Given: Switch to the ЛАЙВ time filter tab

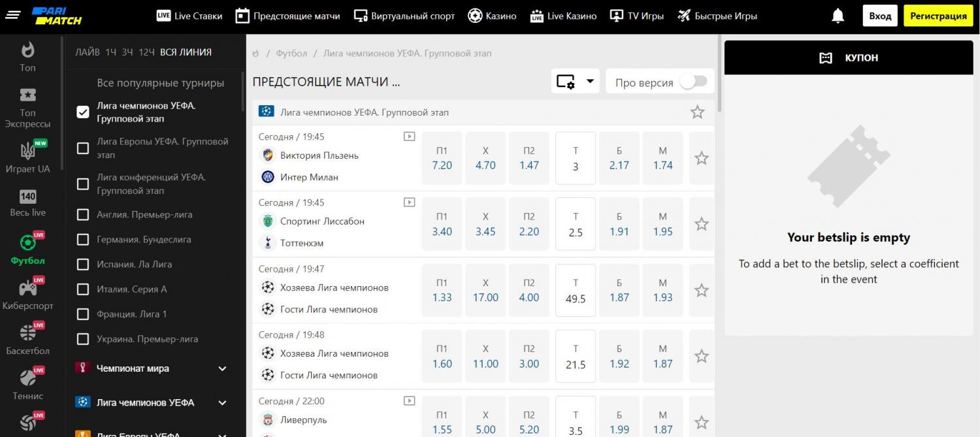Looking at the screenshot, I should click(x=88, y=52).
